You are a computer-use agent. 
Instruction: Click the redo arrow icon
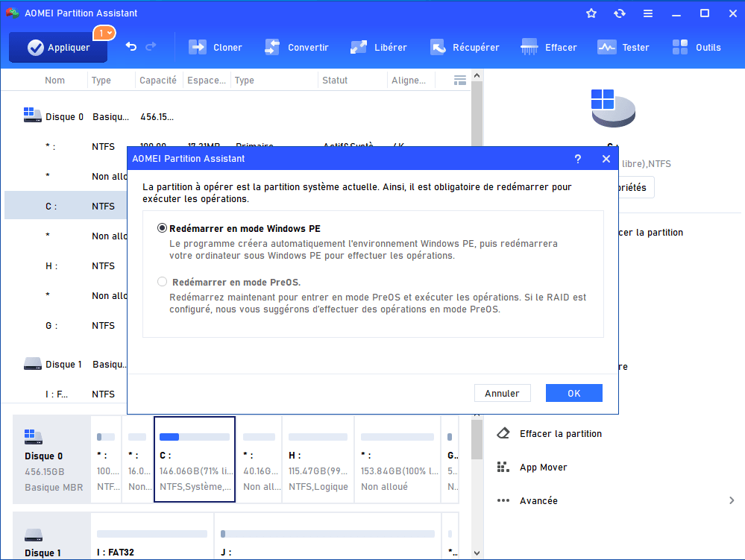[x=151, y=46]
